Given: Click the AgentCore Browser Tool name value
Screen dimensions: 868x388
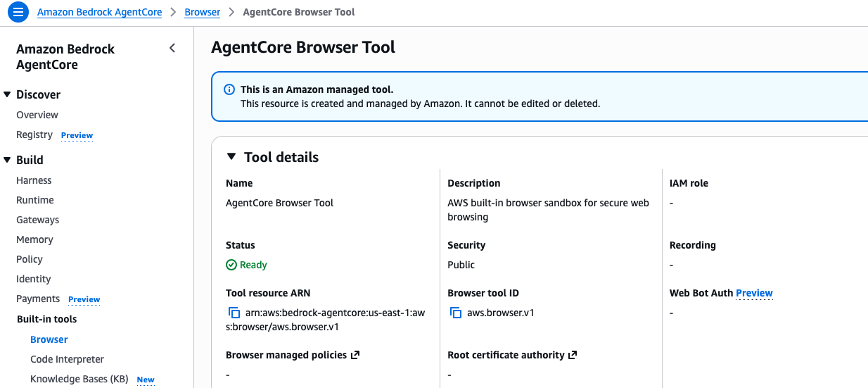Looking at the screenshot, I should coord(279,203).
